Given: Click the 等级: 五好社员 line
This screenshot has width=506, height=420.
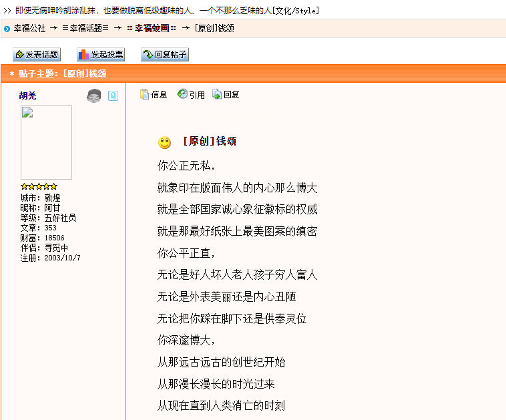Looking at the screenshot, I should [x=49, y=218].
